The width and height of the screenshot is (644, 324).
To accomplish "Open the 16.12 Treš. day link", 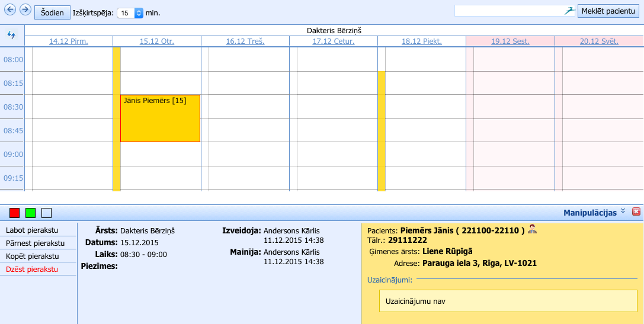I will 245,41.
